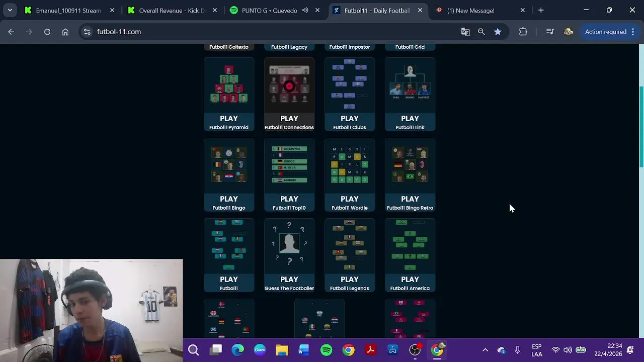644x362 pixels.
Task: Switch to Emanuel_100911 Stream tab
Action: 68,10
